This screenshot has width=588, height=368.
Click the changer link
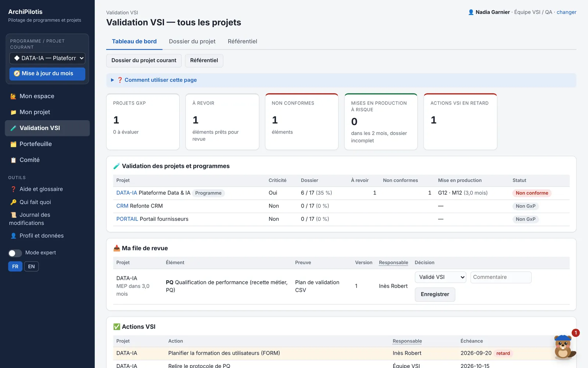[x=566, y=12]
